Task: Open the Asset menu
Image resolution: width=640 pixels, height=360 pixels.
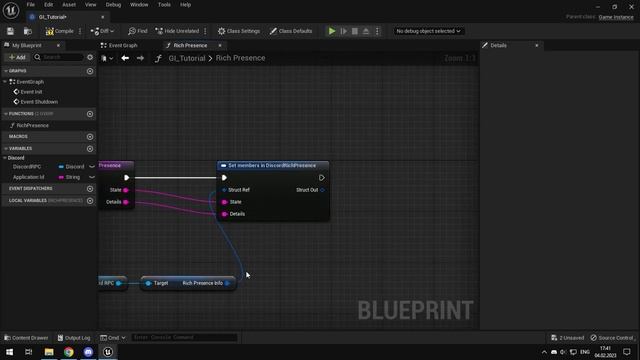Action: point(69,5)
